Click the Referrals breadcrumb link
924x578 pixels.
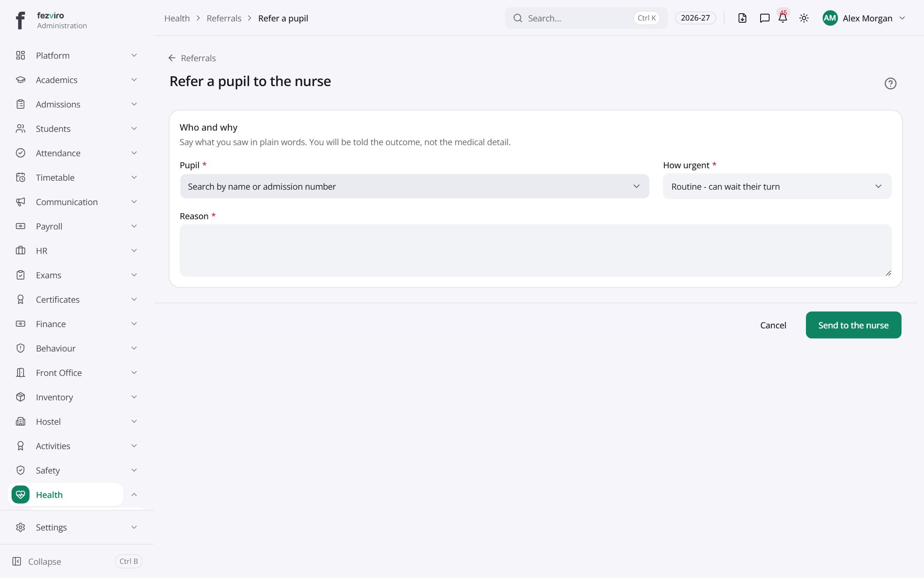(x=224, y=18)
